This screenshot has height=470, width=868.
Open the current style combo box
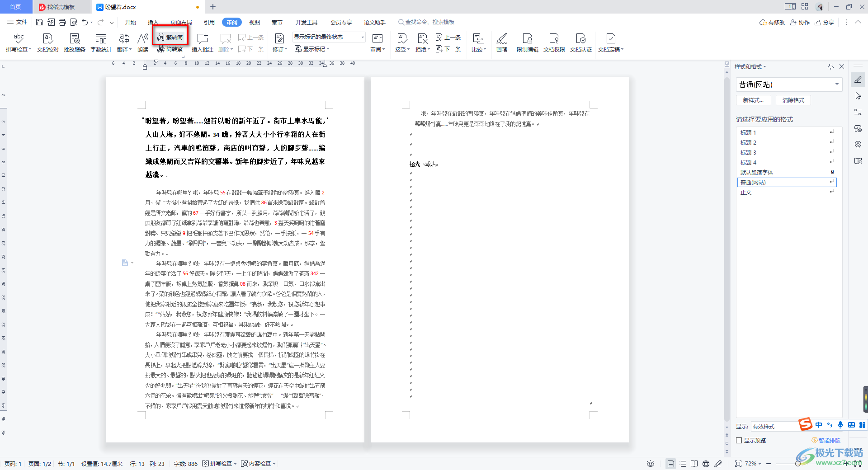(x=789, y=85)
